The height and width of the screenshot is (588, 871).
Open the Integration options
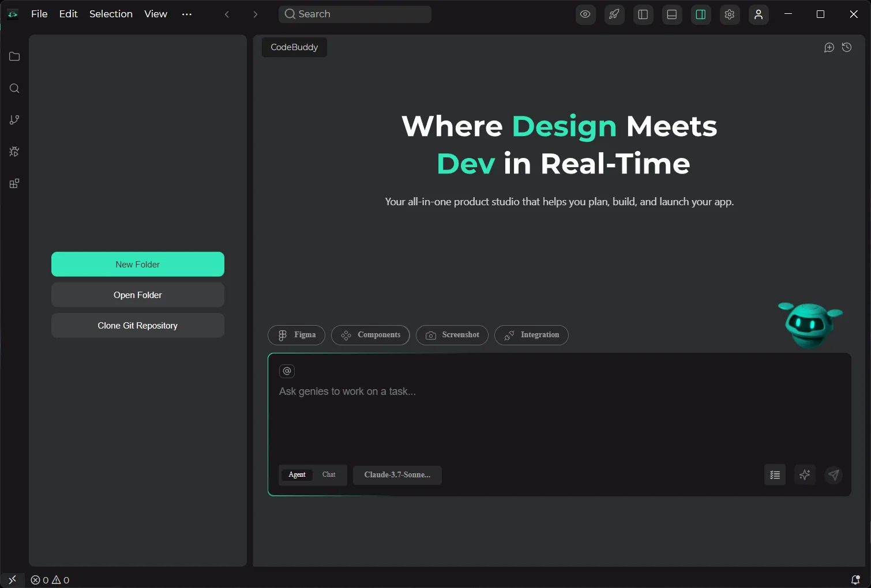[x=531, y=335]
